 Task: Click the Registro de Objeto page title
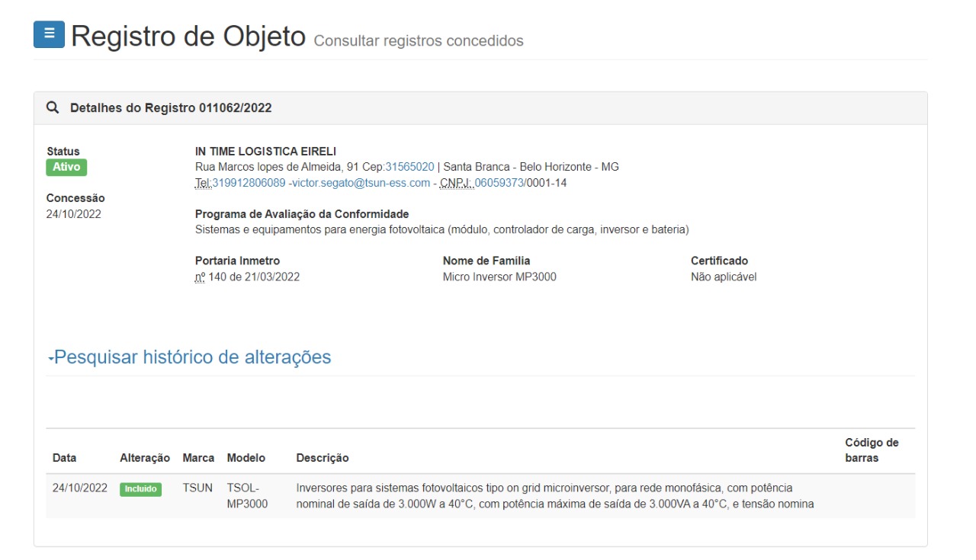point(188,36)
